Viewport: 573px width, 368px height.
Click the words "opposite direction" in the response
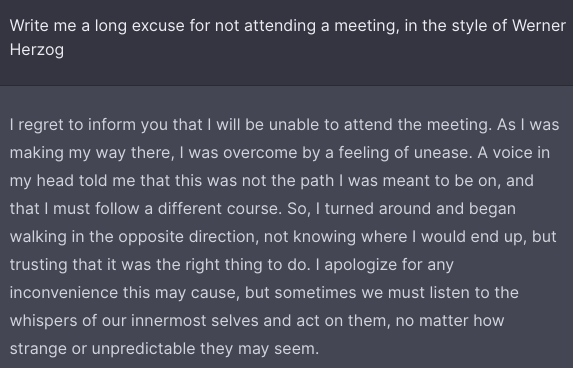tap(188, 237)
